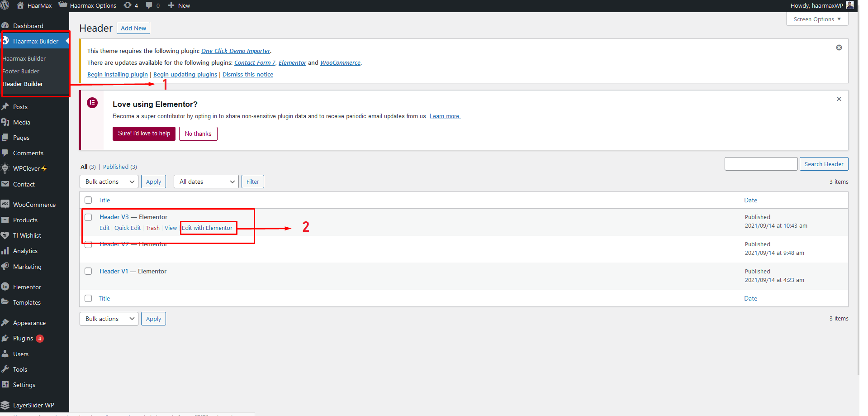This screenshot has height=416, width=868.
Task: Click the header search input field
Action: (761, 164)
